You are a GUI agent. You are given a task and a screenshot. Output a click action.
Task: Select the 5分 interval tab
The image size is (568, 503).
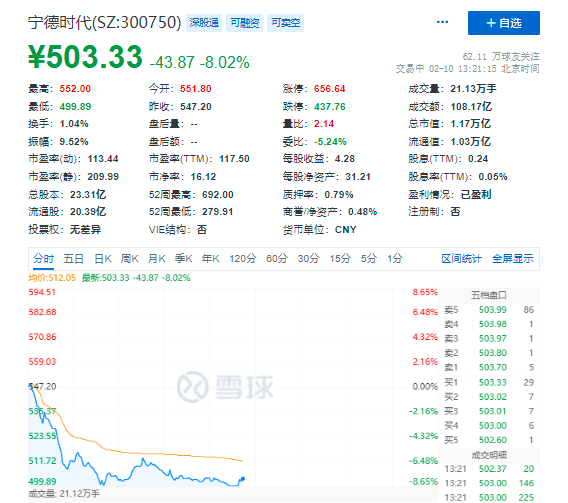coord(369,259)
